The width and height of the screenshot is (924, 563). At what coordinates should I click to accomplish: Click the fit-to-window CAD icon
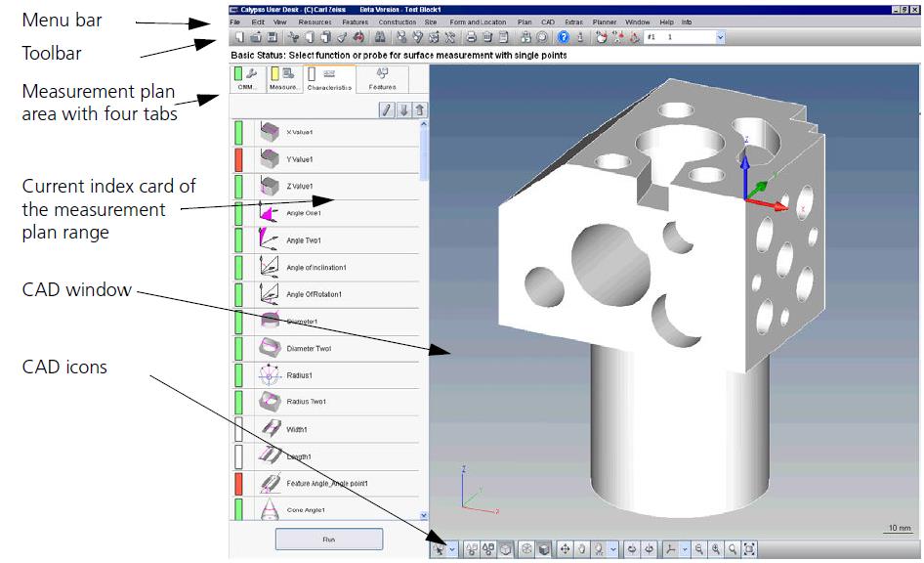pos(749,549)
